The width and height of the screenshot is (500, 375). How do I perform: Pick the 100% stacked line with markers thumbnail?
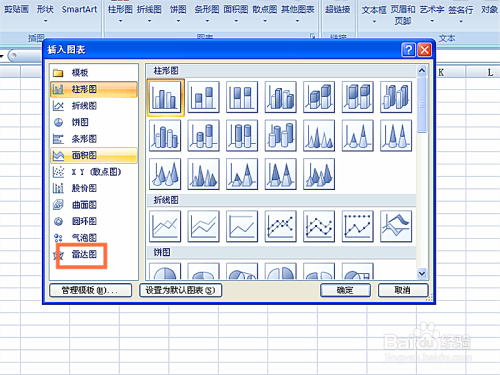358,226
